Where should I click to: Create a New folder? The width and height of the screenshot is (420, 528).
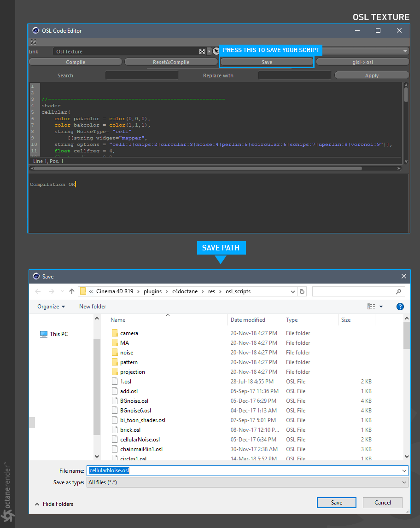[x=93, y=307]
